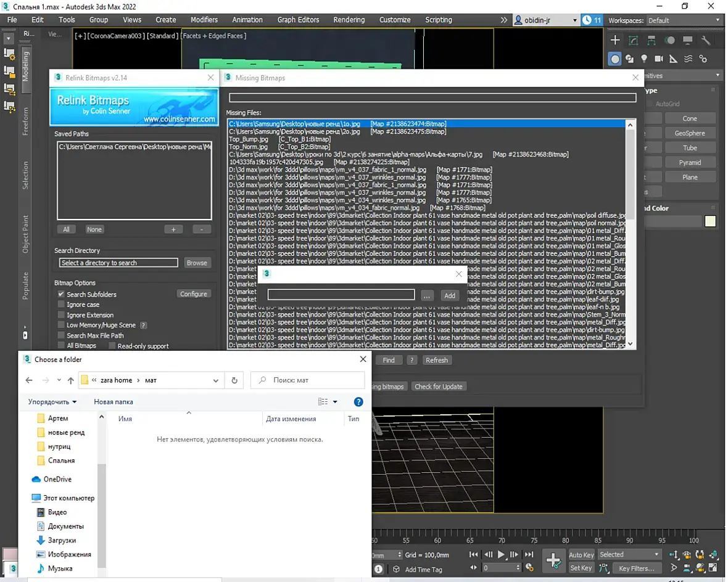Toggle Search Subfolders checkbox
The height and width of the screenshot is (582, 728).
point(61,294)
